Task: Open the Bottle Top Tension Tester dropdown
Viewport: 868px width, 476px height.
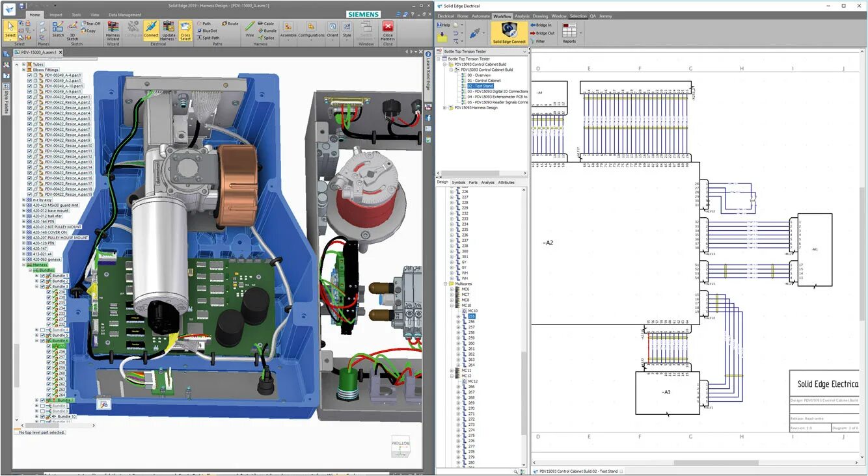Action: 524,51
